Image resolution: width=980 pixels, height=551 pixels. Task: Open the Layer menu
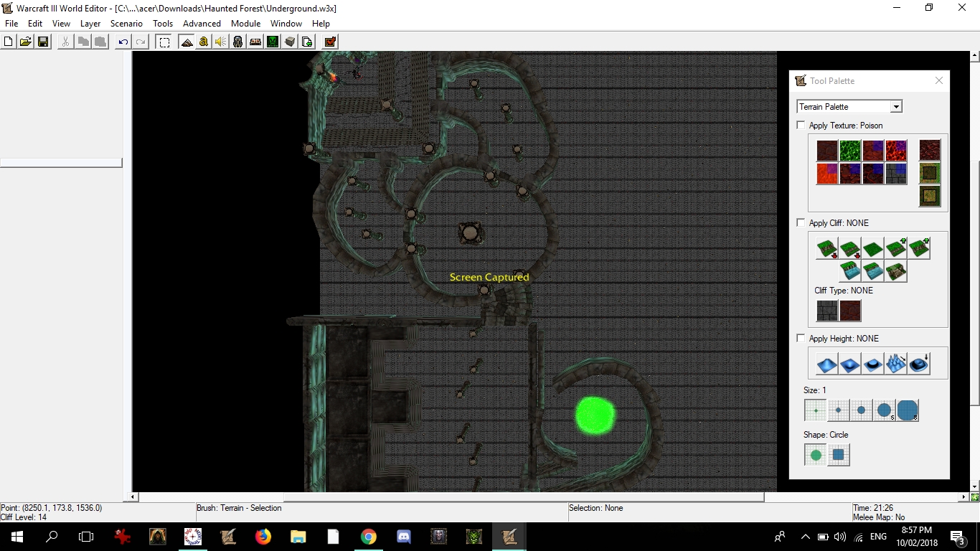pos(90,24)
